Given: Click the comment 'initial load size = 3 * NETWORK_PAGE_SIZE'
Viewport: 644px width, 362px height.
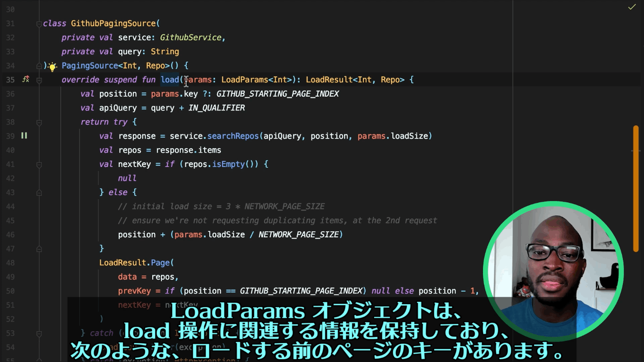Looking at the screenshot, I should (221, 207).
